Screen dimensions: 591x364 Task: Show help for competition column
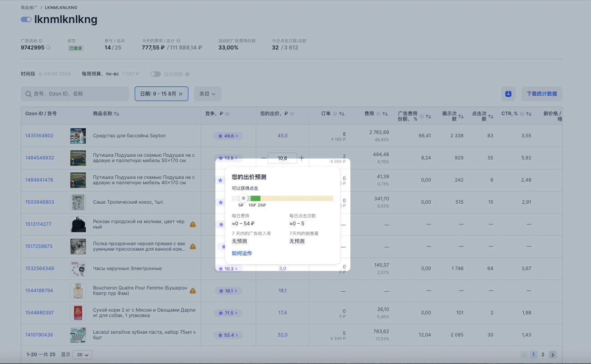point(227,114)
